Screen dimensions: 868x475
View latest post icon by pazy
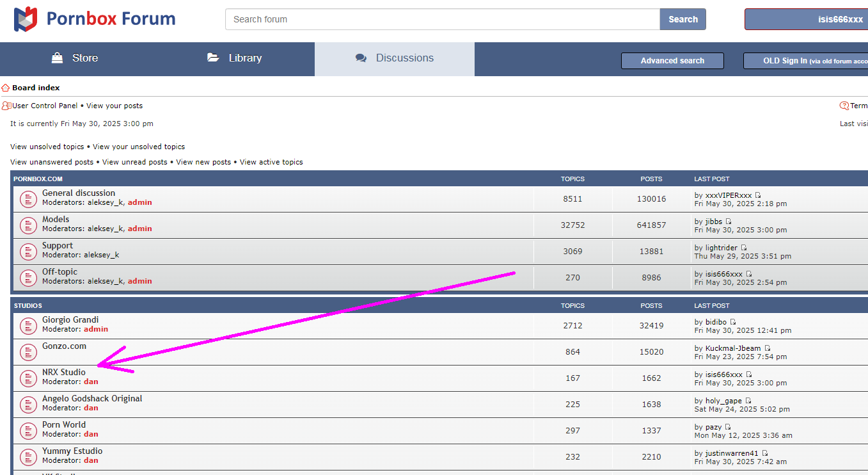(x=728, y=427)
